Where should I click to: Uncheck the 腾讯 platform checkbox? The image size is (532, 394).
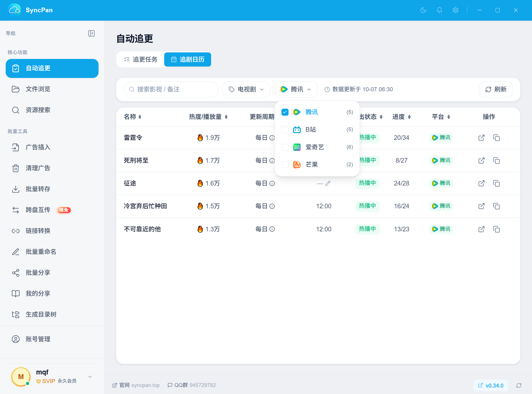coord(285,112)
